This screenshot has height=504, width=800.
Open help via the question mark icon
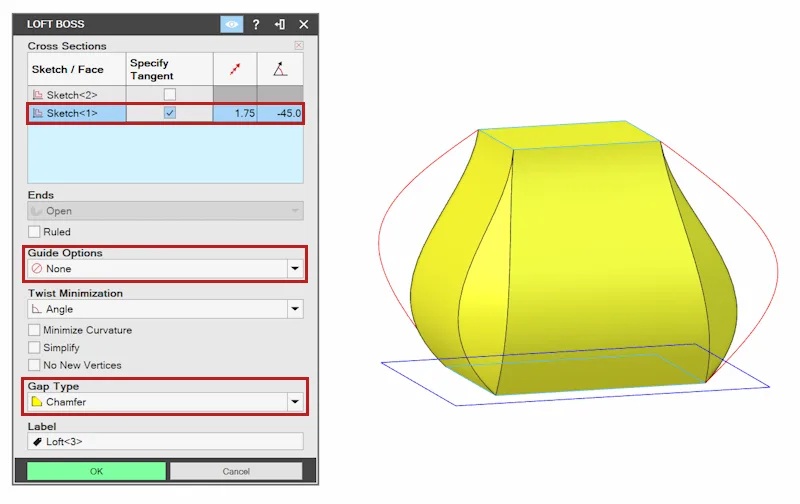(256, 24)
